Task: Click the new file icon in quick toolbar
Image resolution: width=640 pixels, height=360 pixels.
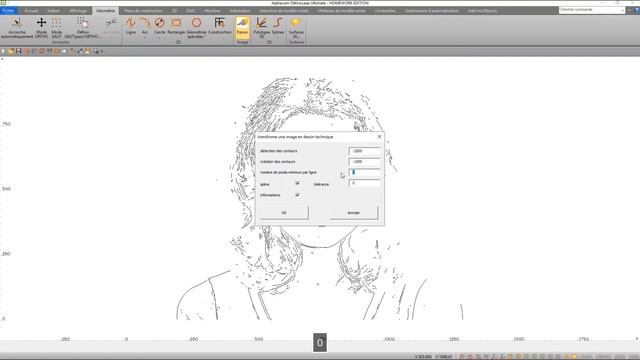Action: coord(3,51)
